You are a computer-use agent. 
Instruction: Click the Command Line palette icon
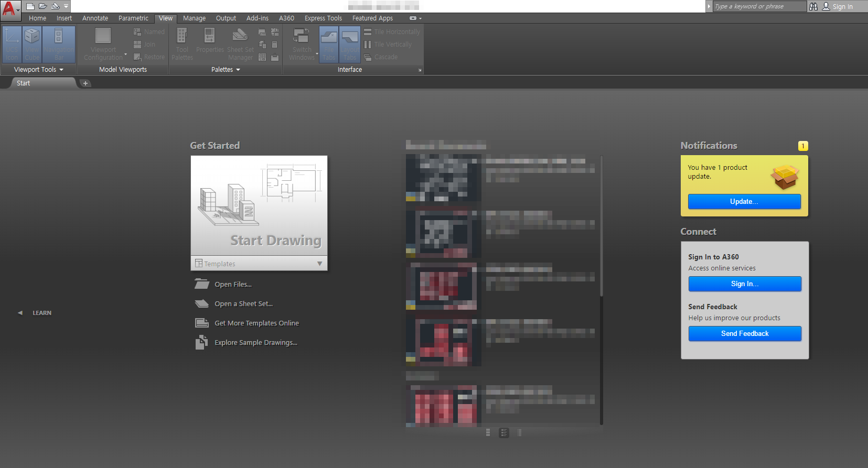pyautogui.click(x=262, y=32)
